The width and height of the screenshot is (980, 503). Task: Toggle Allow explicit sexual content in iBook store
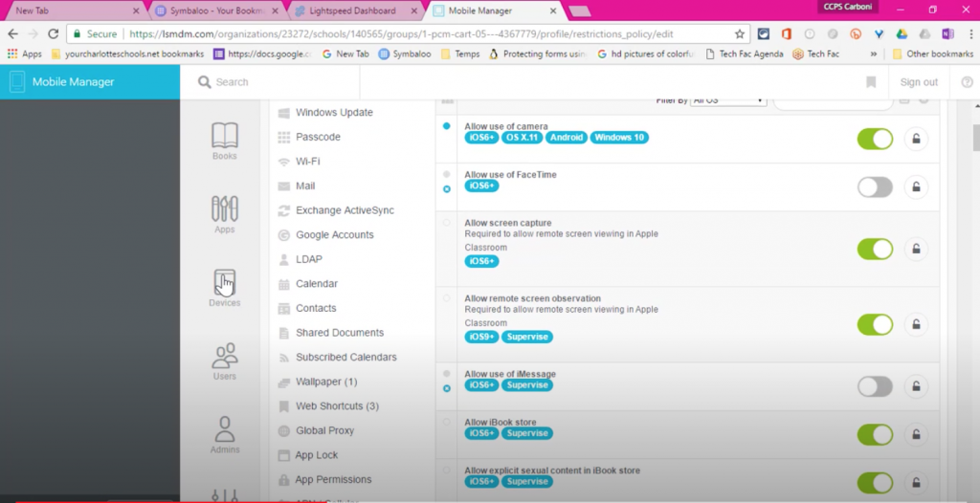pyautogui.click(x=875, y=482)
